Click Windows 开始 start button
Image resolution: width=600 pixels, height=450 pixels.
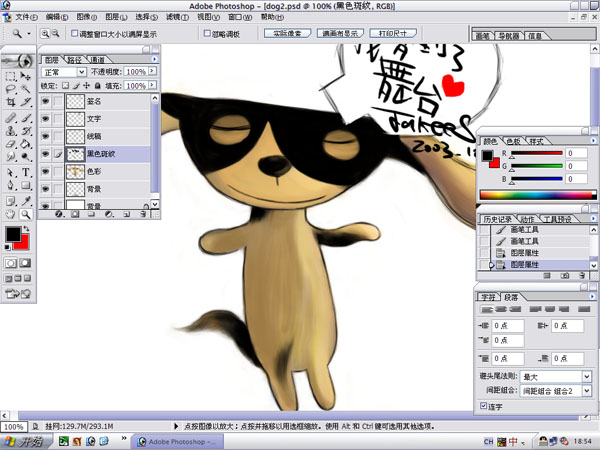(x=25, y=442)
